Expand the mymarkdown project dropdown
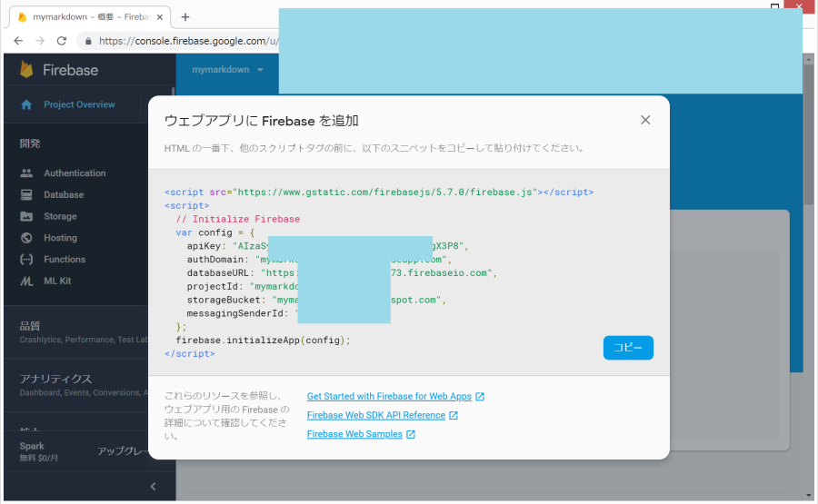 (x=227, y=70)
